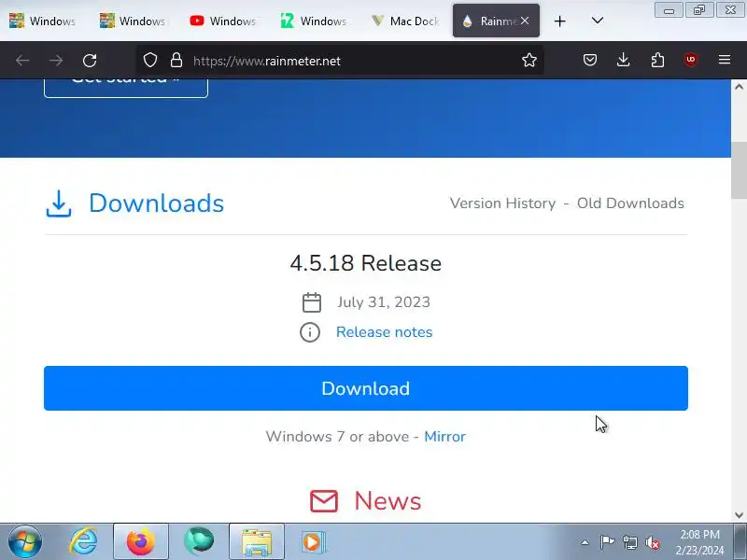Click the Windows 7 or above text
Screen dimensions: 747x560
[337, 437]
